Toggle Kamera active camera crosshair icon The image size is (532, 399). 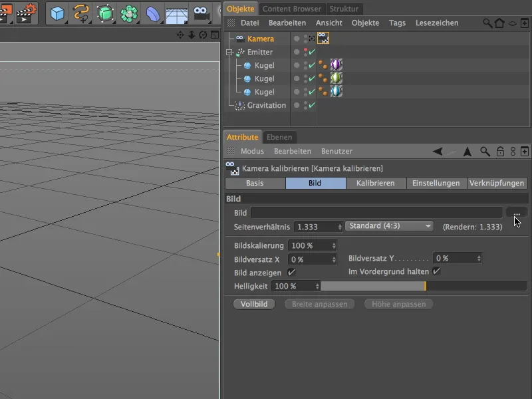pos(312,39)
